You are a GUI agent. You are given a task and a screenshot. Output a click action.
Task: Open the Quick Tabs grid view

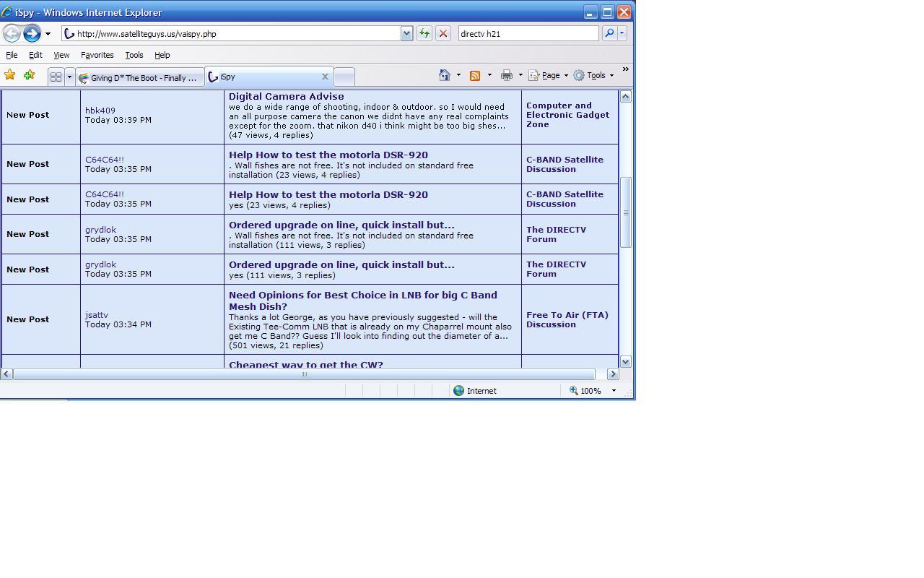coord(56,77)
